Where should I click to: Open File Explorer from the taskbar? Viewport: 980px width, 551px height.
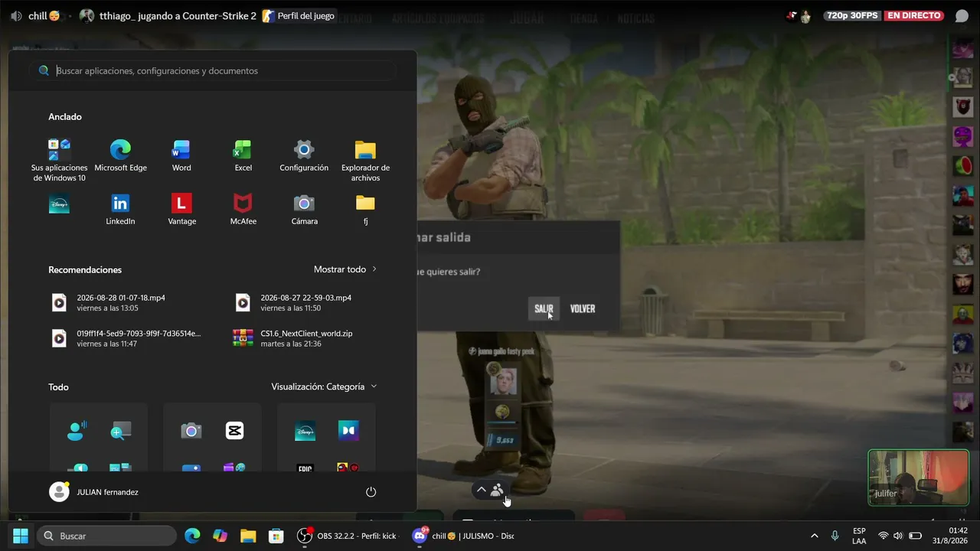(248, 536)
